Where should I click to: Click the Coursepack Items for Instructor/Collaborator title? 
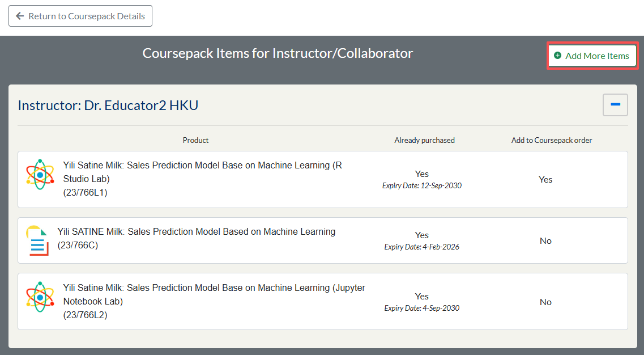[278, 53]
